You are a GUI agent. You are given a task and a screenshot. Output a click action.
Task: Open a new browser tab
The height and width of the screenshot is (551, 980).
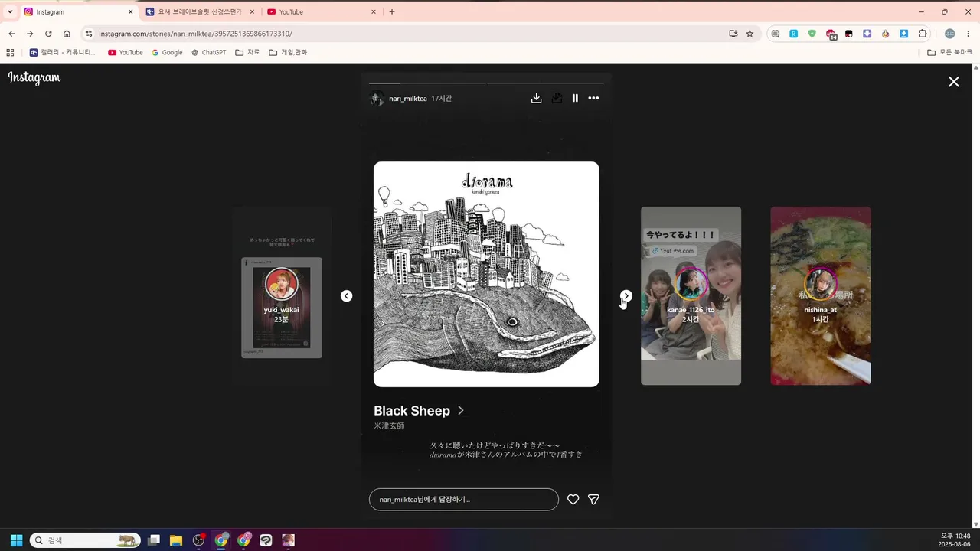coord(392,12)
